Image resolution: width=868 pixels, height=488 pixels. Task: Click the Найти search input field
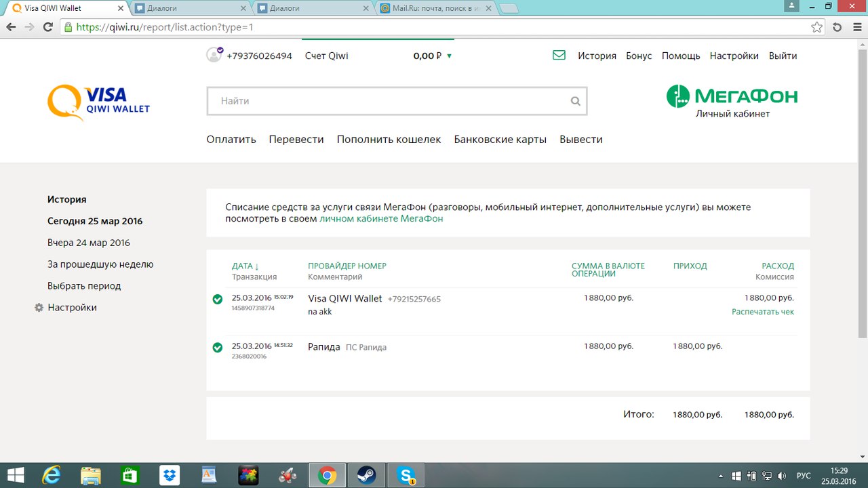[x=397, y=101]
